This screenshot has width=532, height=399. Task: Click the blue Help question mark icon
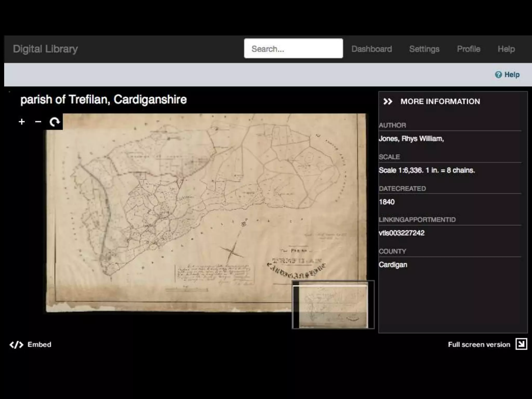coord(498,75)
